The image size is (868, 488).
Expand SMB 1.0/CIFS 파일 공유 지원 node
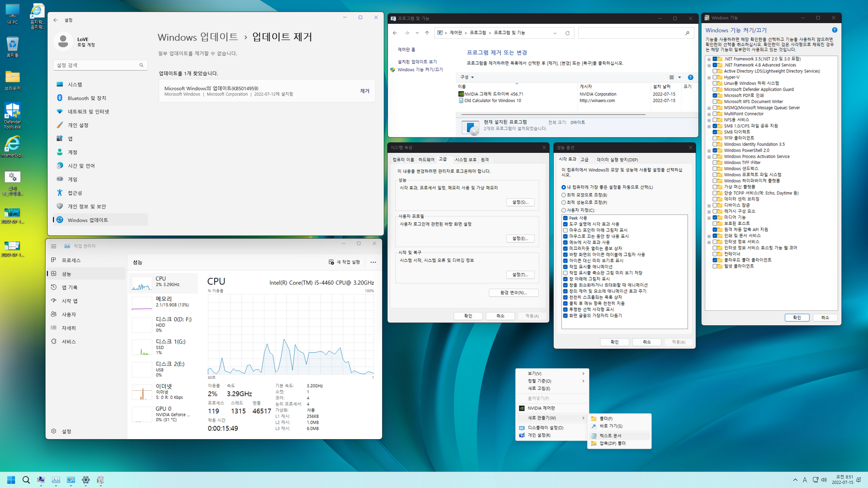click(709, 126)
